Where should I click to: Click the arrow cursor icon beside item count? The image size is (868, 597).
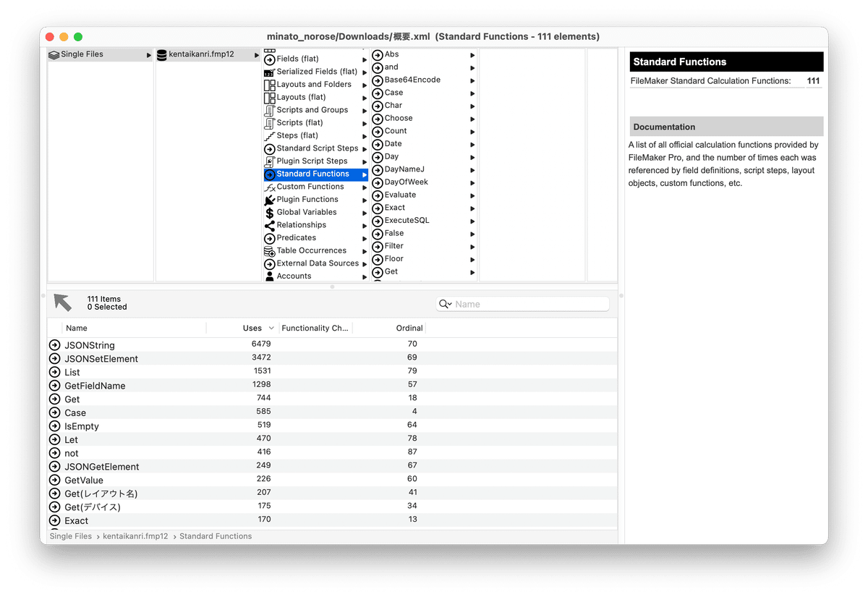pos(62,302)
